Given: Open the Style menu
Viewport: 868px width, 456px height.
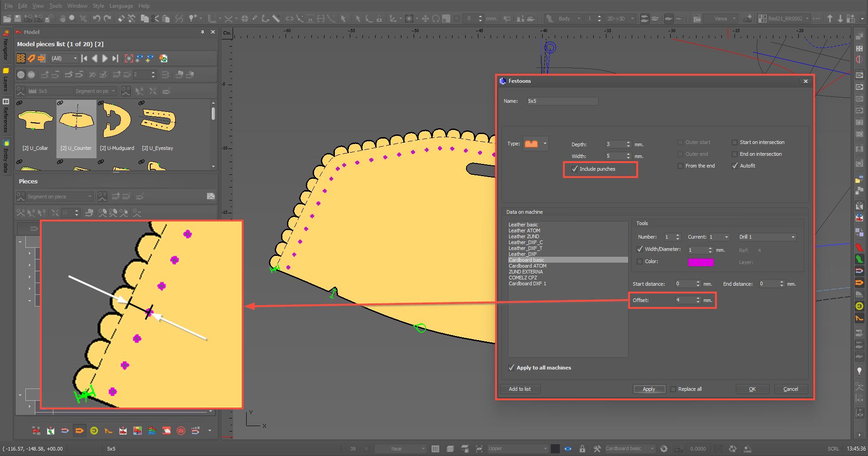Looking at the screenshot, I should click(x=98, y=6).
